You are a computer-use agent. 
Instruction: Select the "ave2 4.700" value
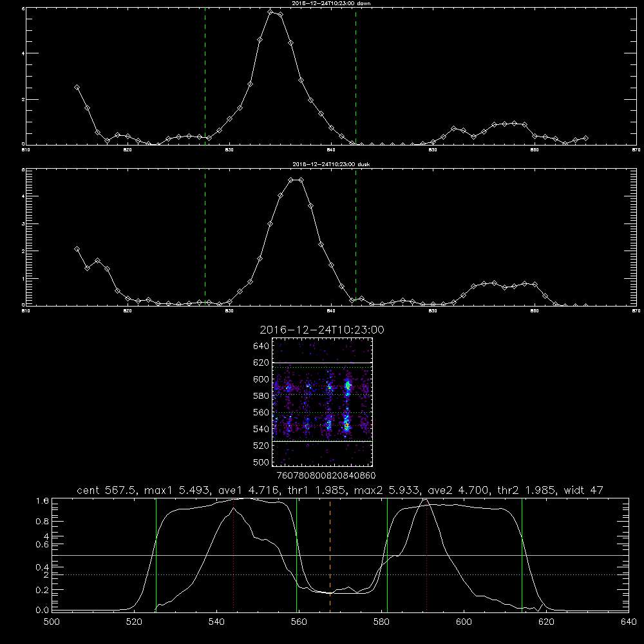459,490
